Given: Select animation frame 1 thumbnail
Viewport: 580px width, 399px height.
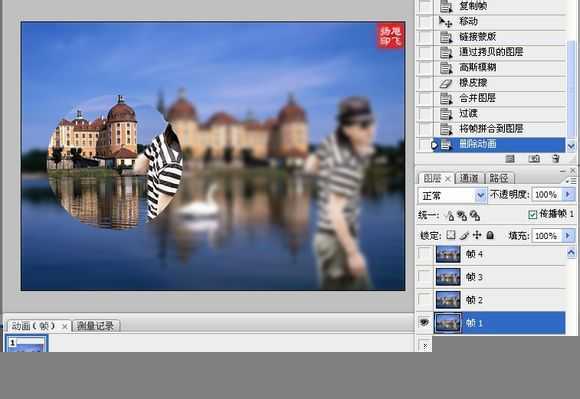Looking at the screenshot, I should (26, 344).
